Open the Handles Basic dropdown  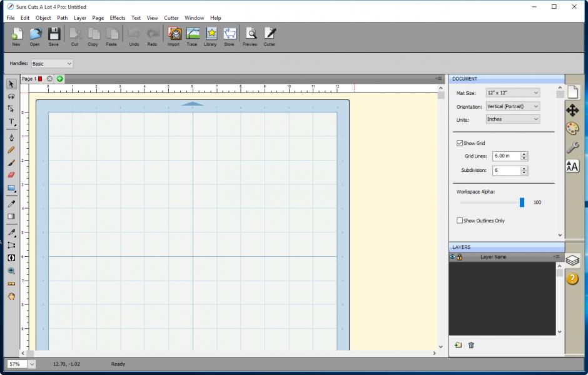[52, 64]
